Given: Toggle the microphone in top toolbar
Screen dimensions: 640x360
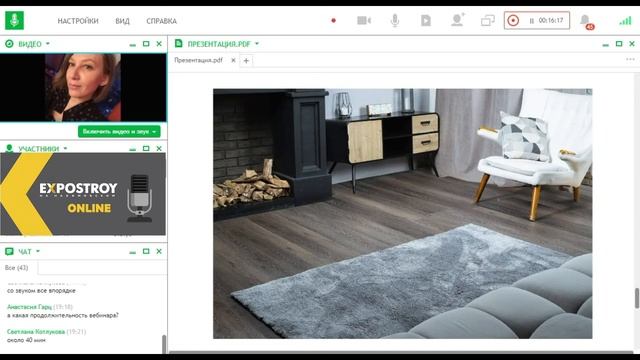Looking at the screenshot, I should (395, 20).
